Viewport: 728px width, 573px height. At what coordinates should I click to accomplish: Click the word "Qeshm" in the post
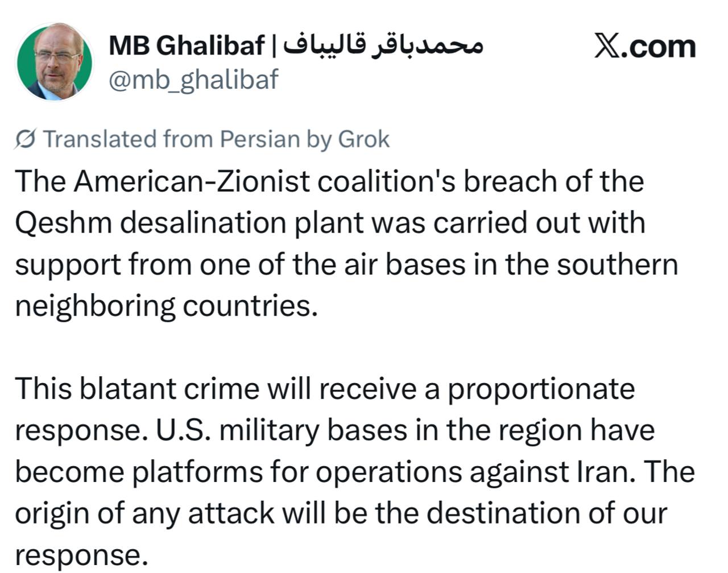63,223
